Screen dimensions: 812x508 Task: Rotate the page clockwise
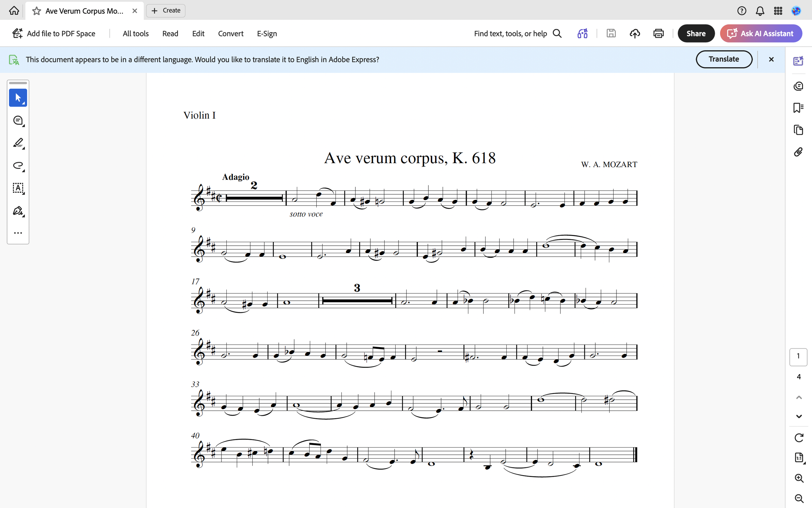pos(799,438)
